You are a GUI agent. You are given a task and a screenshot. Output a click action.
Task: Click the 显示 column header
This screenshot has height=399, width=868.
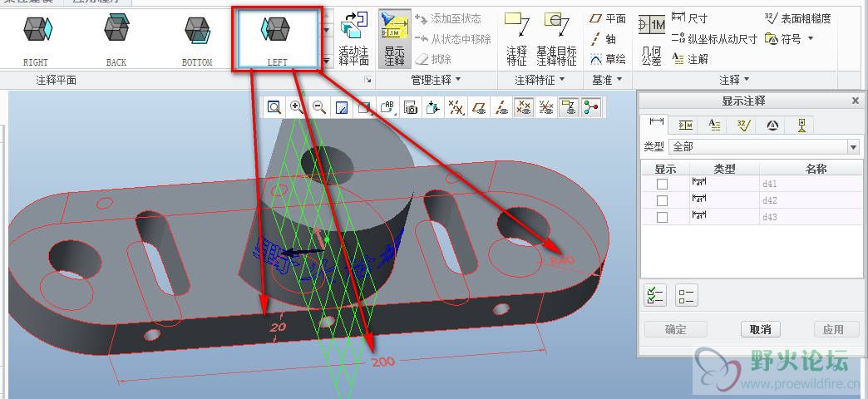(x=665, y=169)
